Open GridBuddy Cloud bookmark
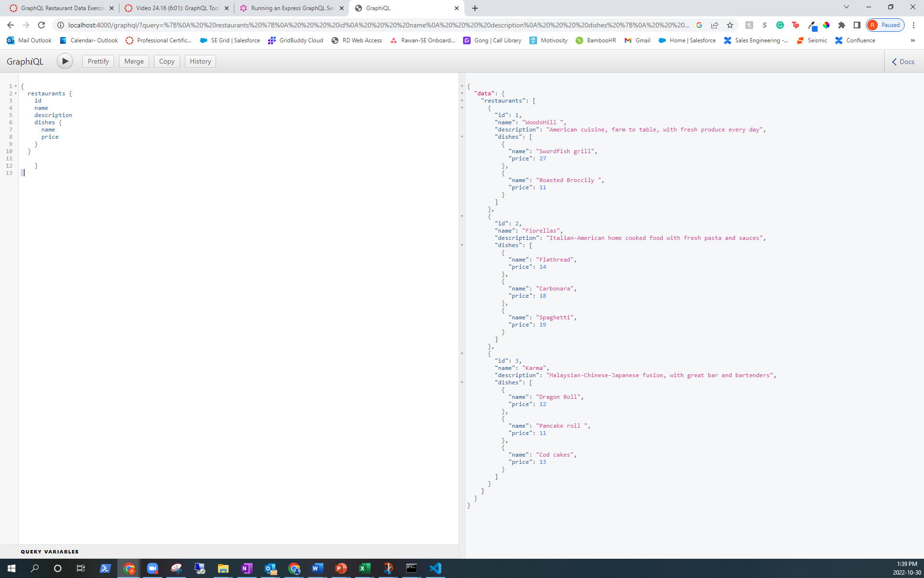924x578 pixels. 296,40
